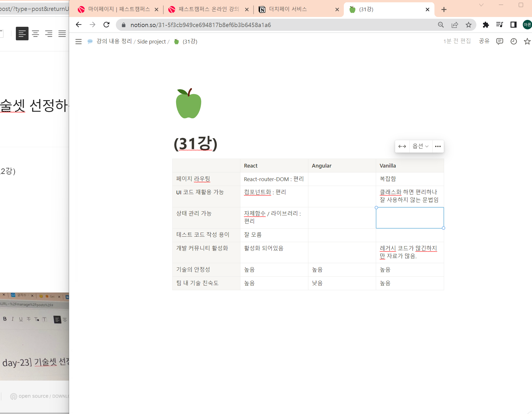Image resolution: width=532 pixels, height=414 pixels.
Task: Go back in Chrome navigation
Action: [x=78, y=25]
